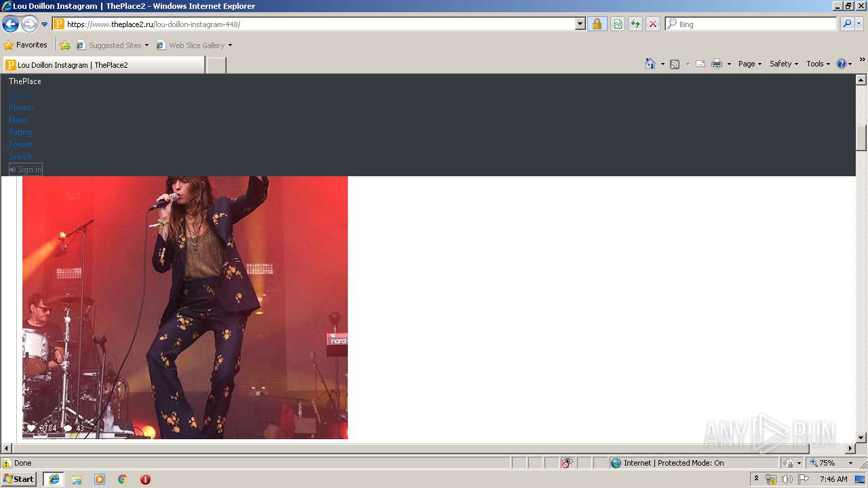Expand the address bar dropdown arrow

tap(580, 24)
